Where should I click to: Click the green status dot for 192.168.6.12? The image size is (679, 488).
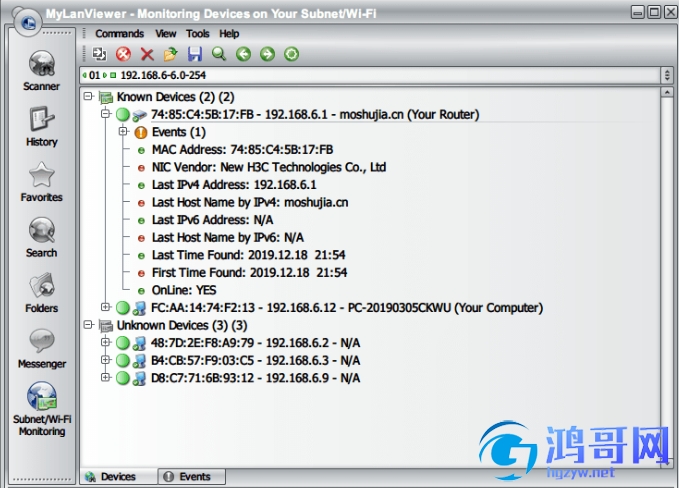123,308
